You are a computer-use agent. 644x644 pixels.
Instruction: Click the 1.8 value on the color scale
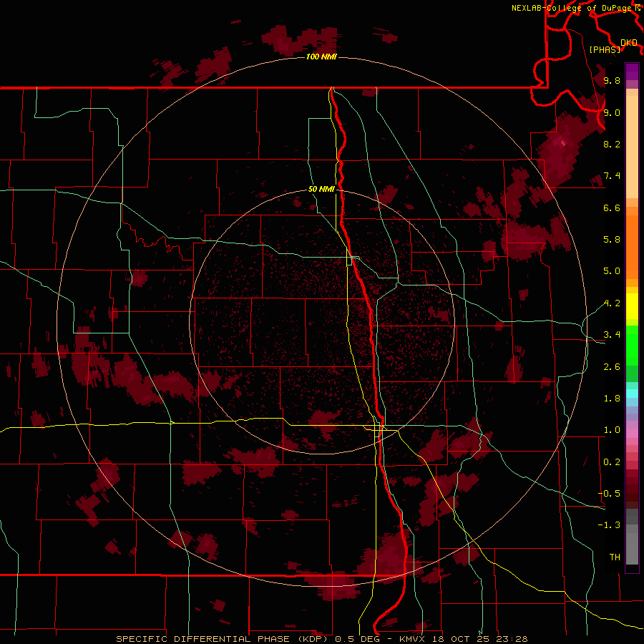(x=612, y=399)
